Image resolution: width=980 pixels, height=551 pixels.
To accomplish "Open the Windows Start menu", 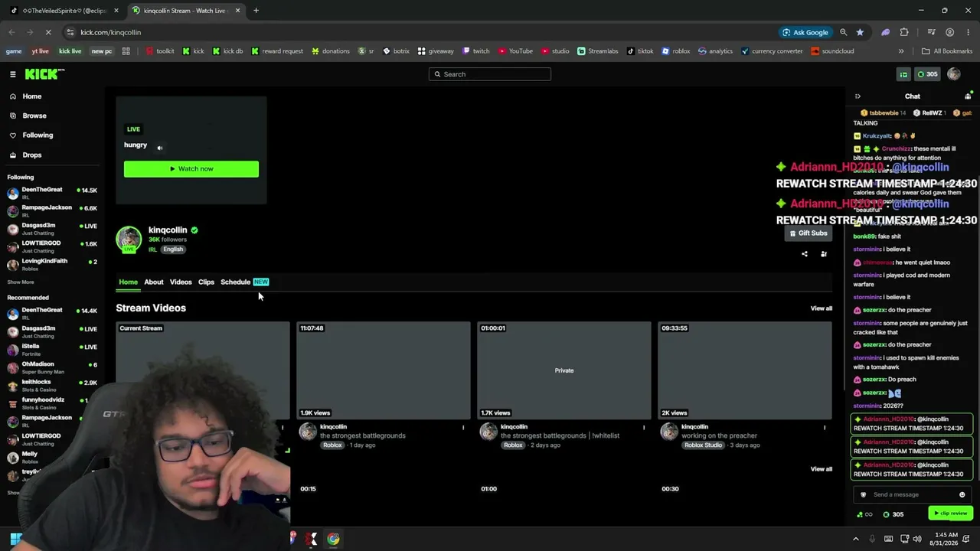I will [15, 539].
